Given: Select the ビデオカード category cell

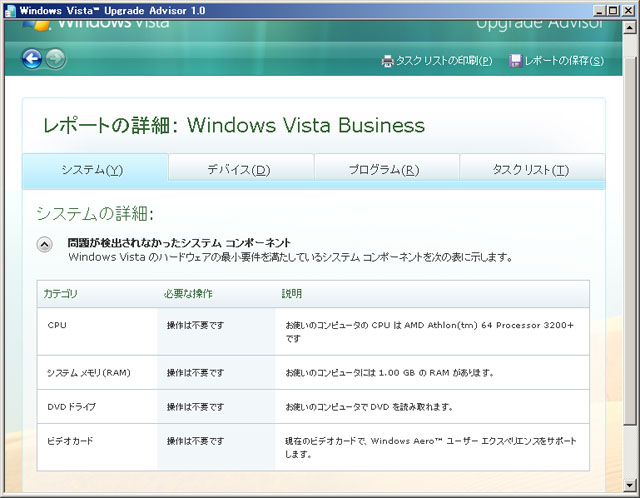Looking at the screenshot, I should [x=97, y=447].
